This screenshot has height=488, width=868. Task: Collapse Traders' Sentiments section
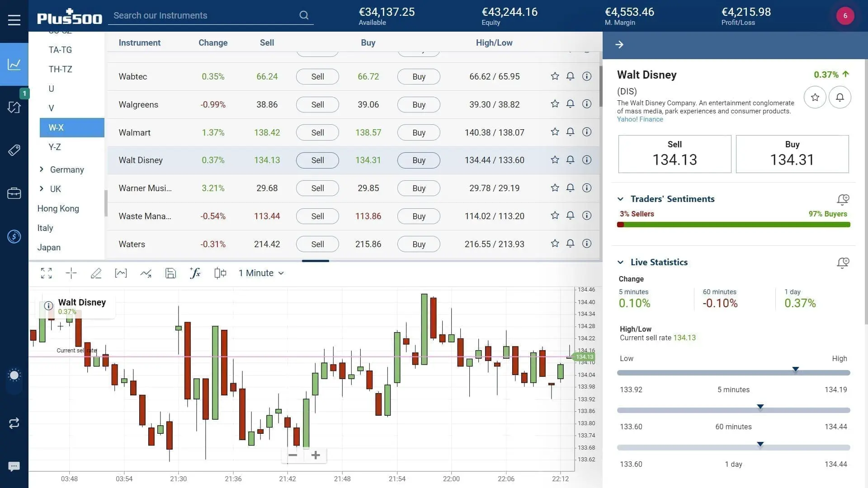620,199
